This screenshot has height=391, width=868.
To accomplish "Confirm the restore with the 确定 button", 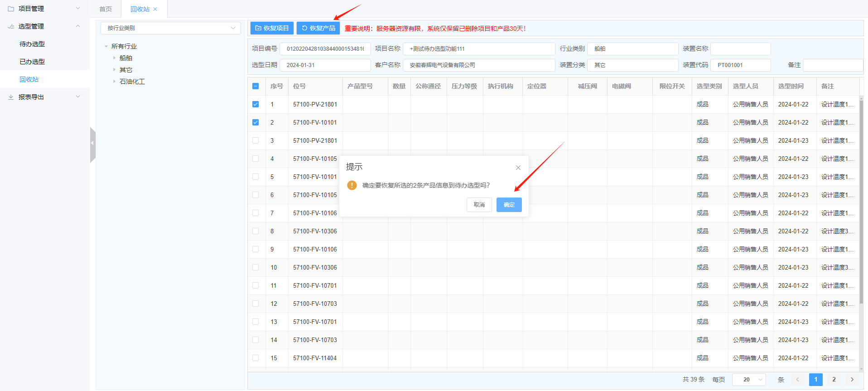I will (509, 205).
